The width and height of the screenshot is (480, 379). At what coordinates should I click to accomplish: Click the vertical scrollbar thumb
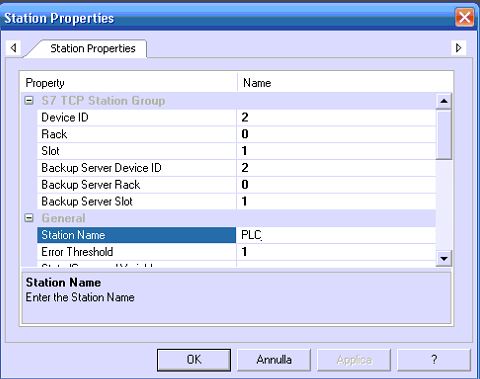pos(444,135)
